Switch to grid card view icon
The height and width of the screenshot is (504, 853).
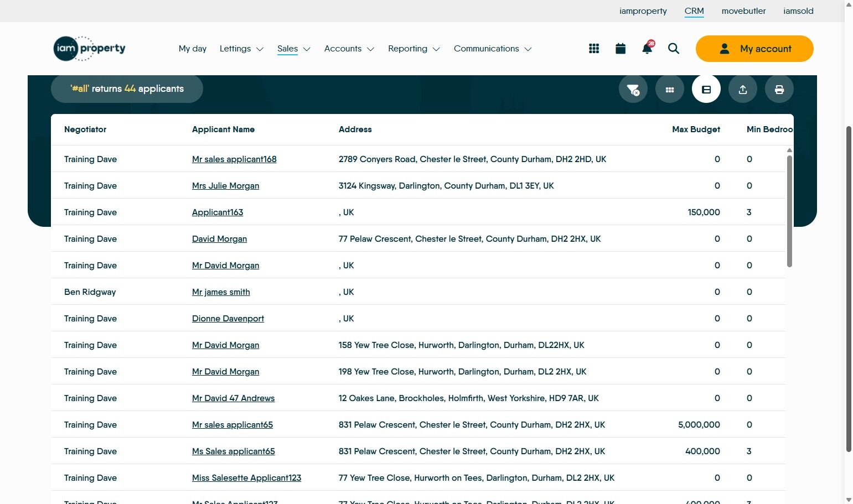pyautogui.click(x=670, y=89)
